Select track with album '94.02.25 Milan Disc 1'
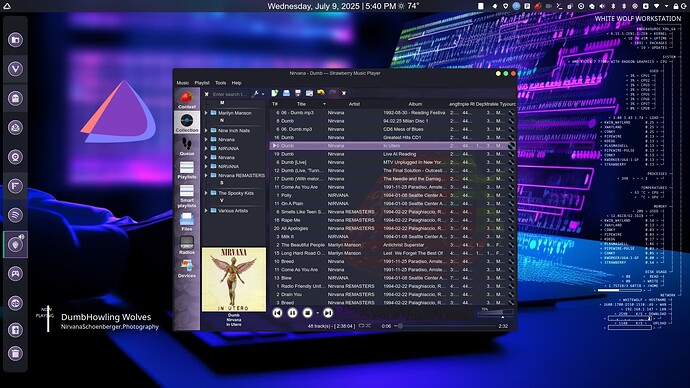This screenshot has width=690, height=388. click(x=391, y=121)
